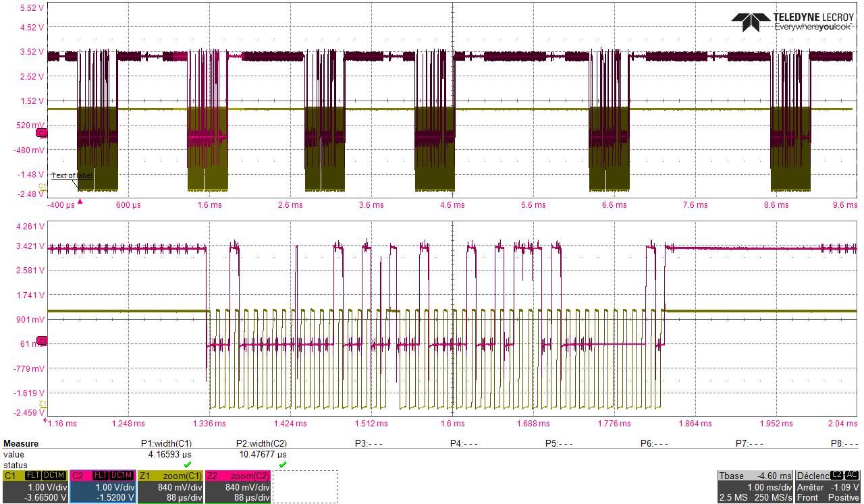The image size is (864, 504).
Task: Click the P1 status green checkmark
Action: pyautogui.click(x=188, y=465)
